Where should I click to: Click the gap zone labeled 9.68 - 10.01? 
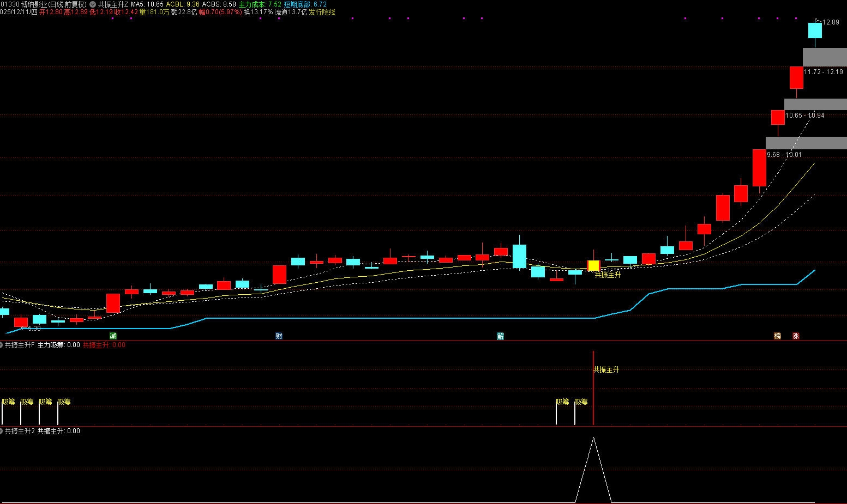tap(806, 143)
